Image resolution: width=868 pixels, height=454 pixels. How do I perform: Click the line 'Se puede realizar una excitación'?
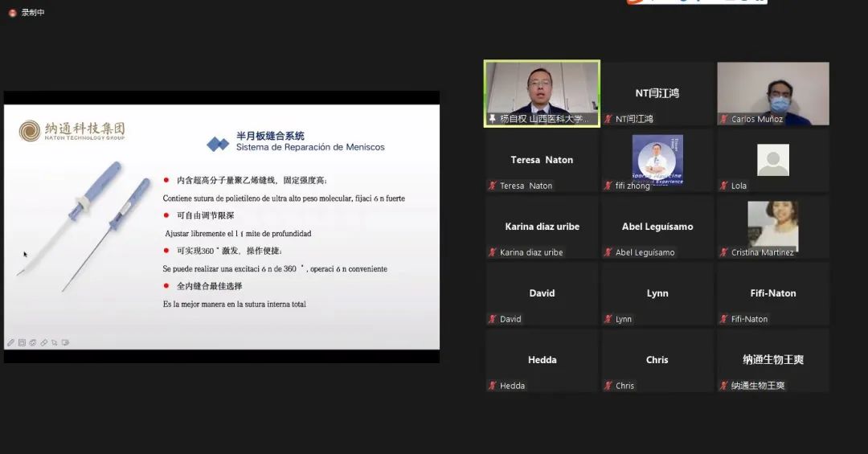click(275, 268)
